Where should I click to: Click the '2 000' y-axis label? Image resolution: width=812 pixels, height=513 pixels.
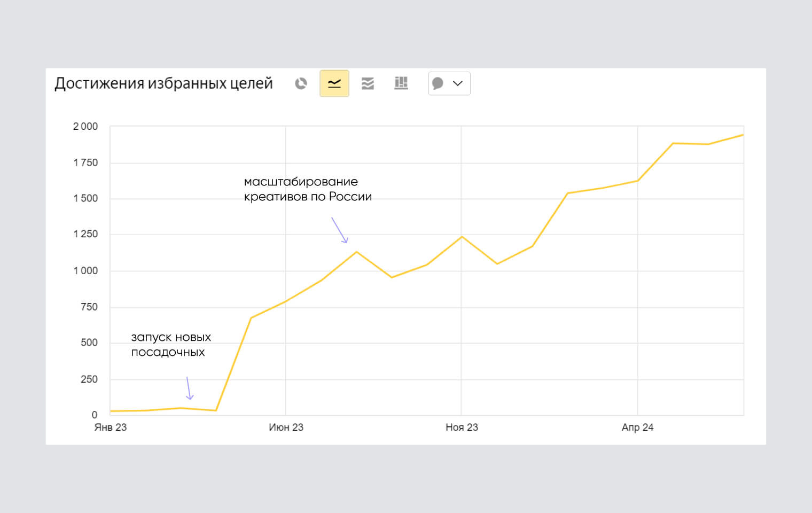pos(85,127)
